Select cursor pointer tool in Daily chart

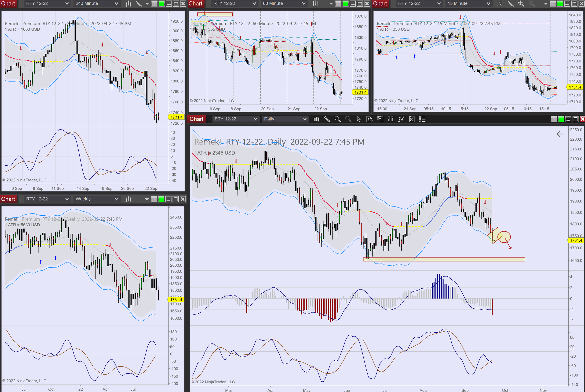[358, 119]
